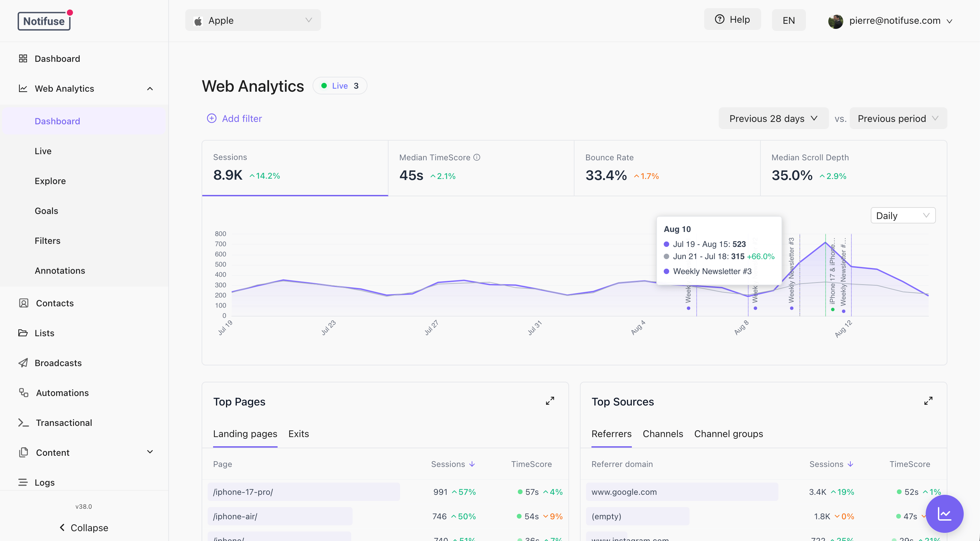Open the Explore sidebar item

84,181
